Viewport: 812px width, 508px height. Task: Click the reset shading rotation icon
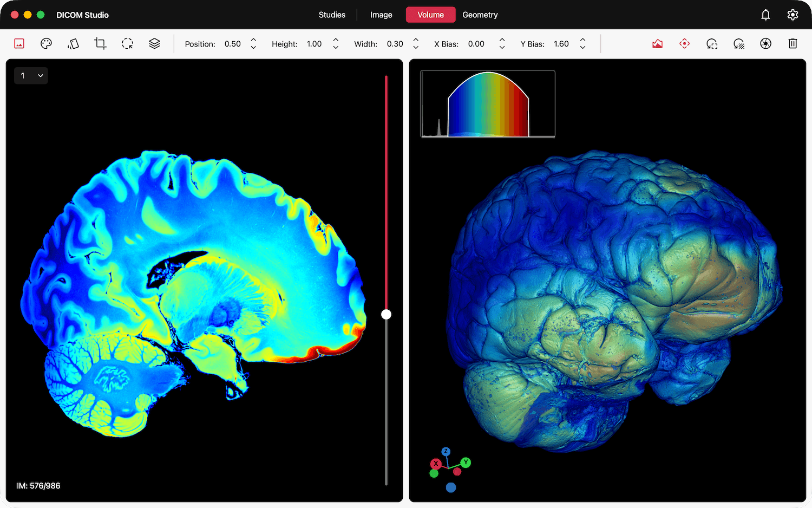pyautogui.click(x=739, y=44)
